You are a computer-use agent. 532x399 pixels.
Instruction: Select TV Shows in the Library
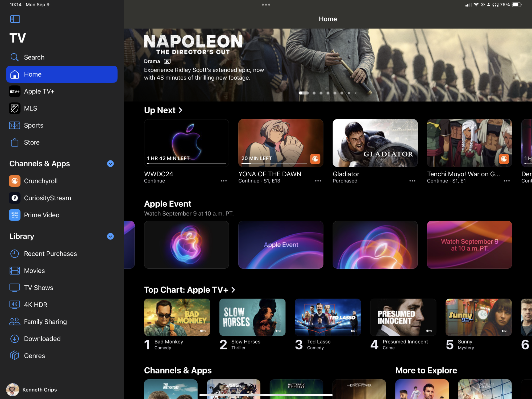(62, 288)
